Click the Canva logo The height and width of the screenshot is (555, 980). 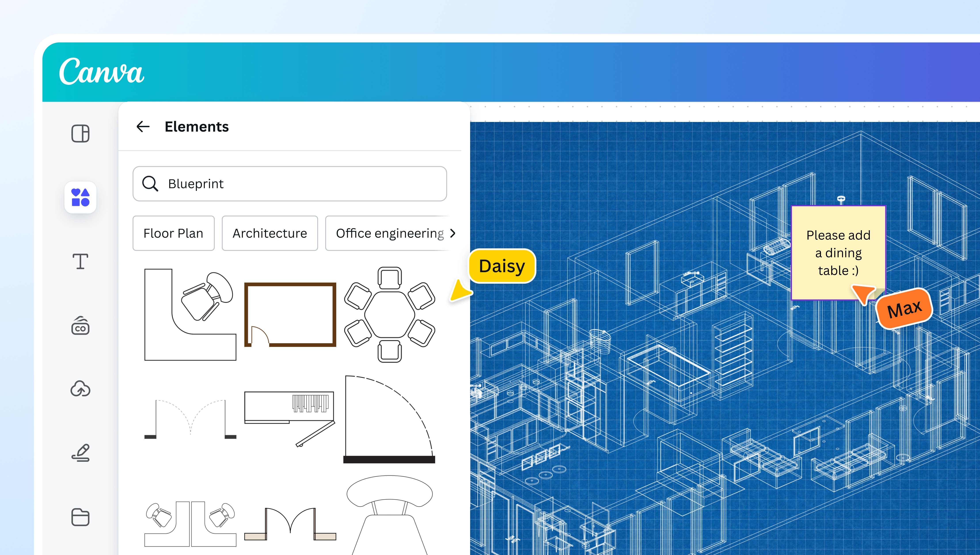(x=102, y=72)
